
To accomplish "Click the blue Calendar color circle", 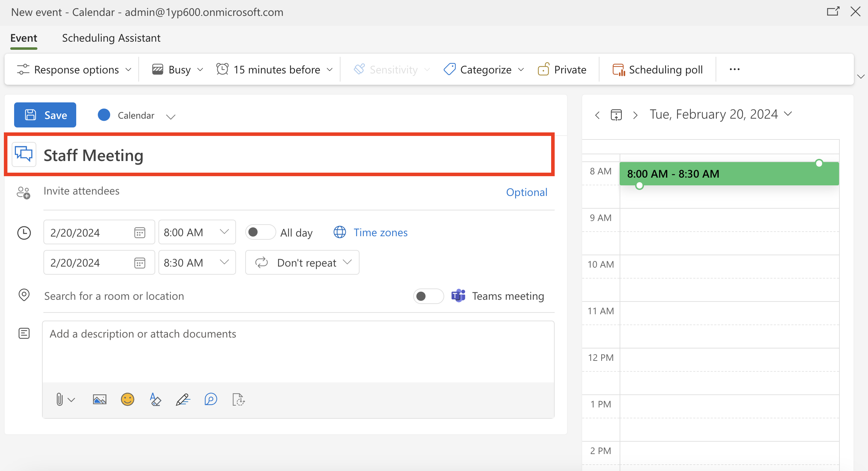I will click(x=104, y=115).
